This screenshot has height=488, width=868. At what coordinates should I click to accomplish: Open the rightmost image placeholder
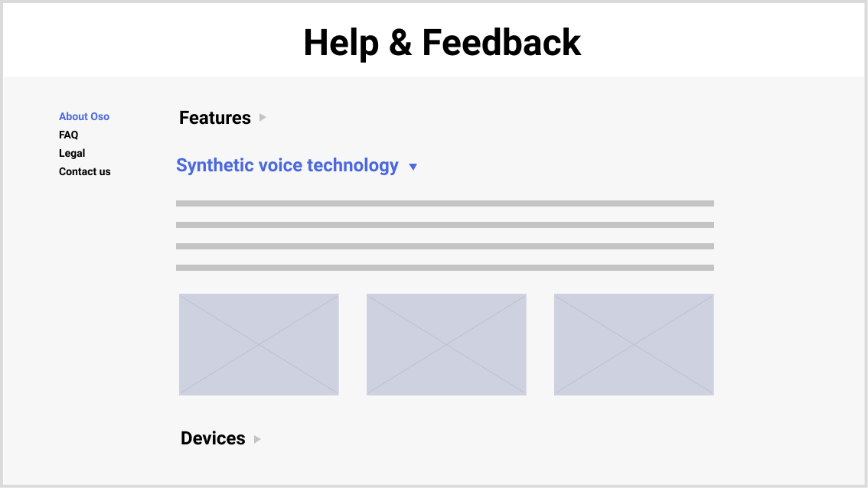(x=634, y=344)
